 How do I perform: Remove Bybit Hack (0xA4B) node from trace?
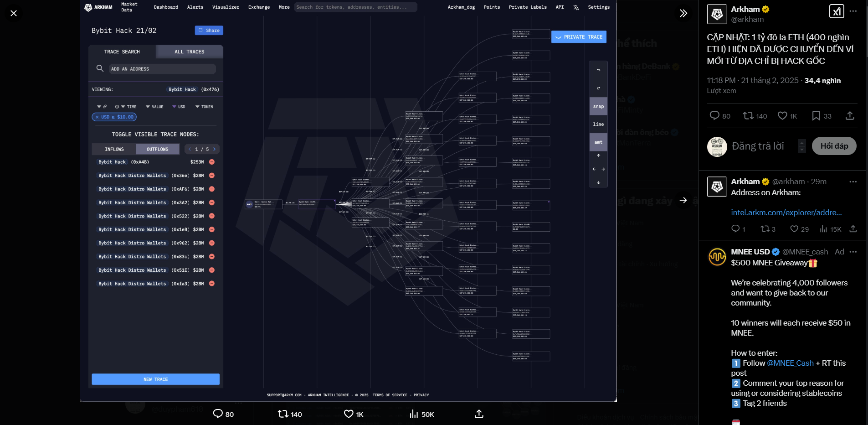(x=212, y=162)
